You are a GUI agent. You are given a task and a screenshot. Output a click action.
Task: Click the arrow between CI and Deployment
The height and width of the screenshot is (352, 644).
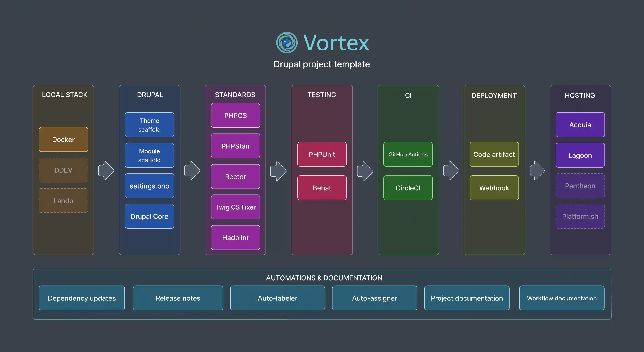tap(451, 170)
